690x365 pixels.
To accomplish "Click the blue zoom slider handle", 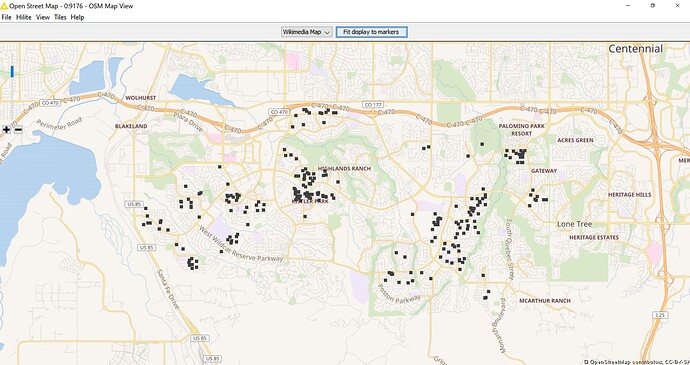I will click(x=12, y=71).
